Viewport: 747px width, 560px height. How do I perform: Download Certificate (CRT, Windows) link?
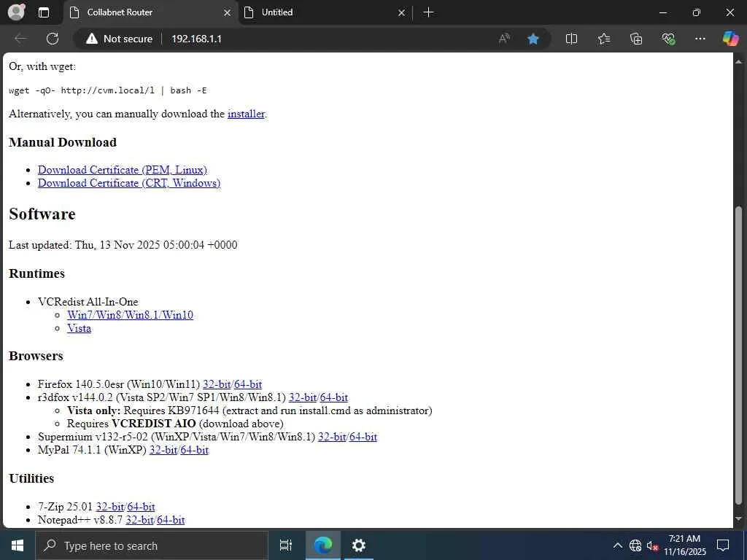(129, 183)
